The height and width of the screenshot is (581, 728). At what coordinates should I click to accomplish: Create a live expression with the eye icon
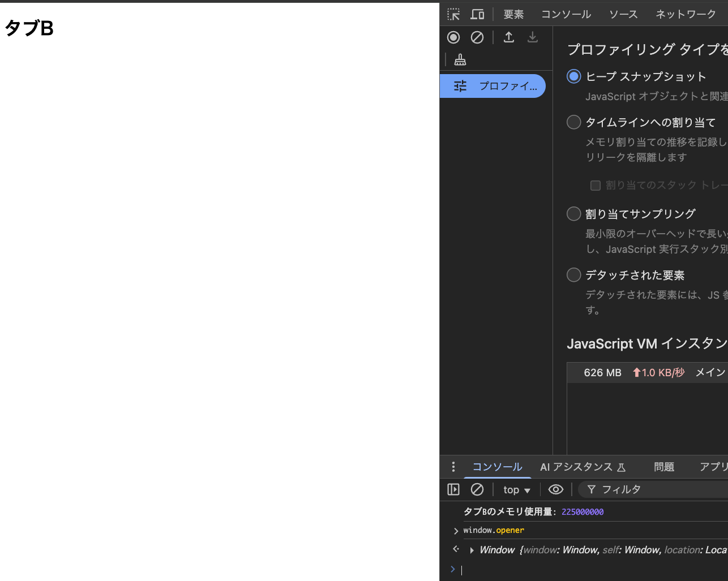(556, 489)
